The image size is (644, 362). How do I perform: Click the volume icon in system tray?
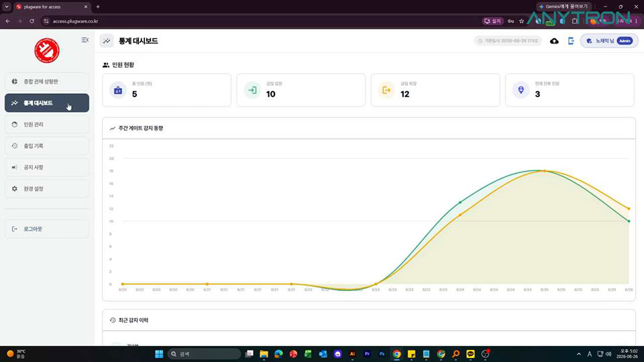(609, 354)
